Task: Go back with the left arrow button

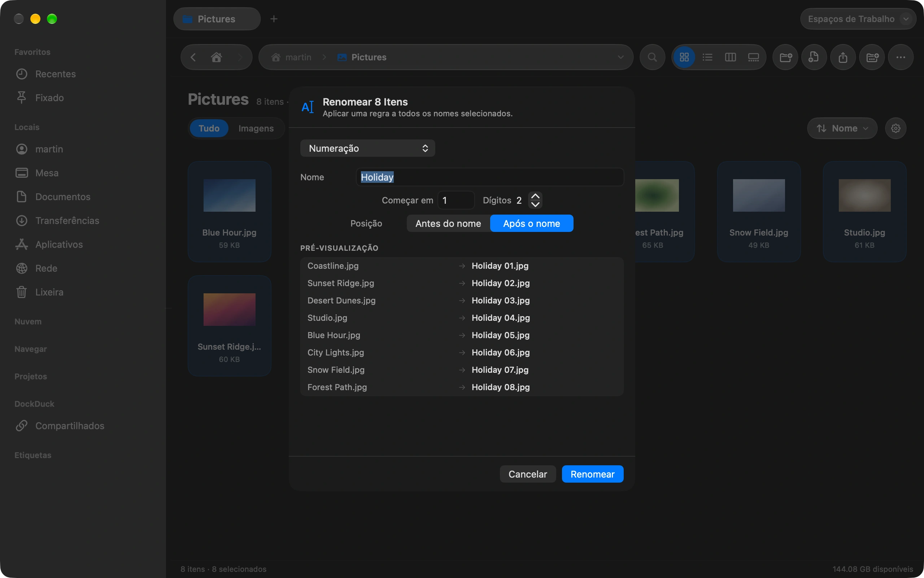Action: click(193, 57)
